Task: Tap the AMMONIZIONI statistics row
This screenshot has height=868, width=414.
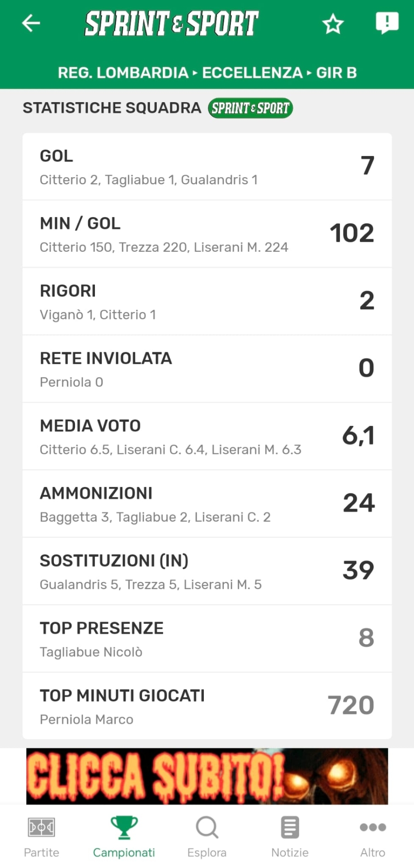Action: pos(207,504)
